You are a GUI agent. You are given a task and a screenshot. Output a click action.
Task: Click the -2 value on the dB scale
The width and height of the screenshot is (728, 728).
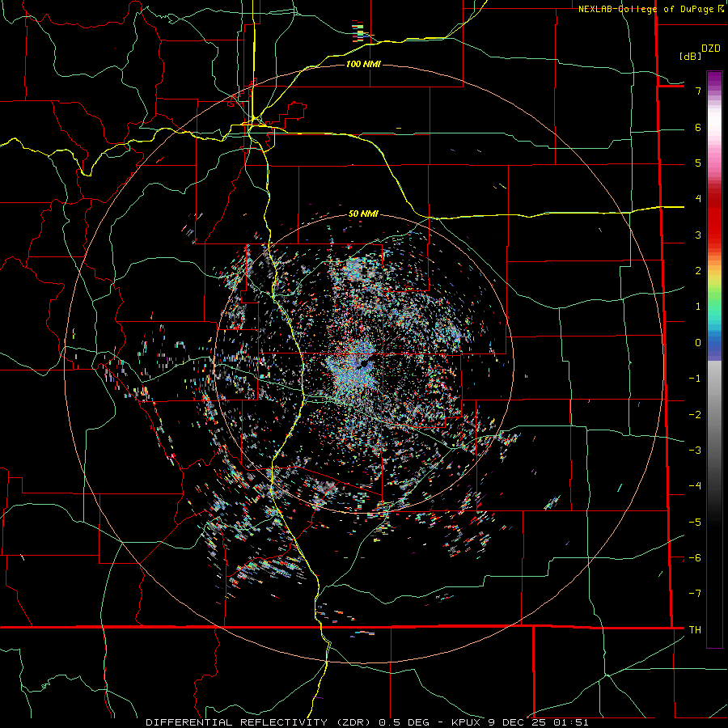(x=695, y=415)
